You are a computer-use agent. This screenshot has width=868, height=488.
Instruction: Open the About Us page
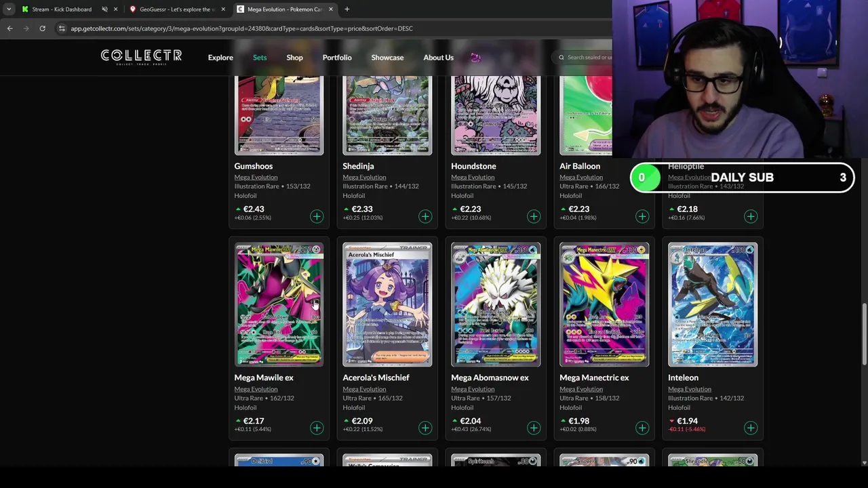coord(438,58)
